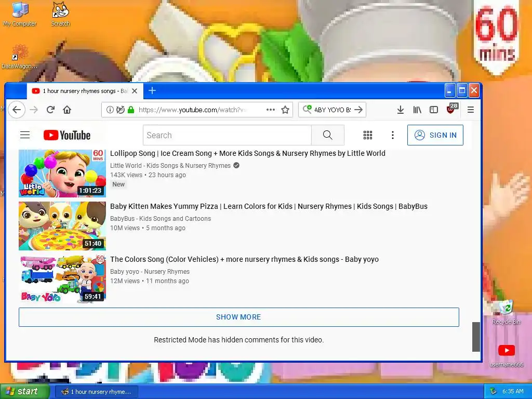This screenshot has width=532, height=399.
Task: Open page actions three-dot menu in address bar
Action: (270, 110)
